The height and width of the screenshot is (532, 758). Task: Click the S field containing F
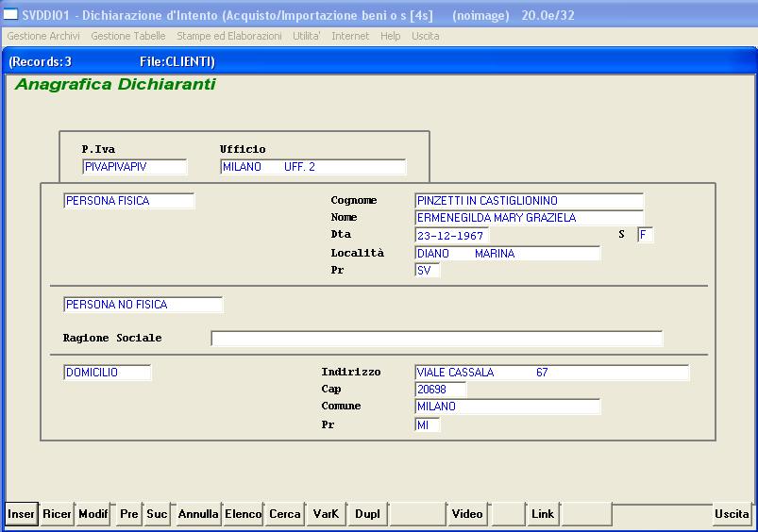[645, 235]
